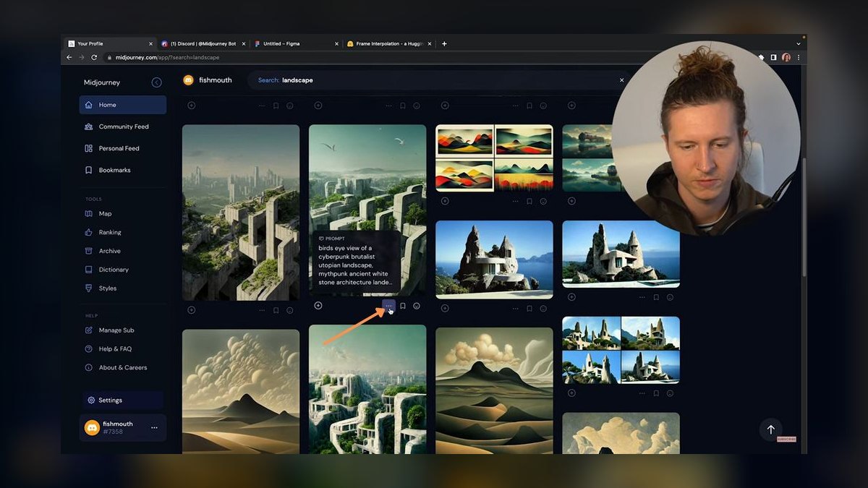Click the browser reload button
The image size is (868, 488).
(x=94, y=57)
